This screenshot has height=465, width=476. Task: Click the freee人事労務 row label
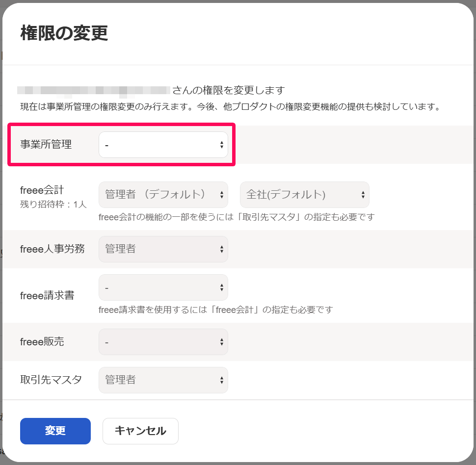point(52,249)
